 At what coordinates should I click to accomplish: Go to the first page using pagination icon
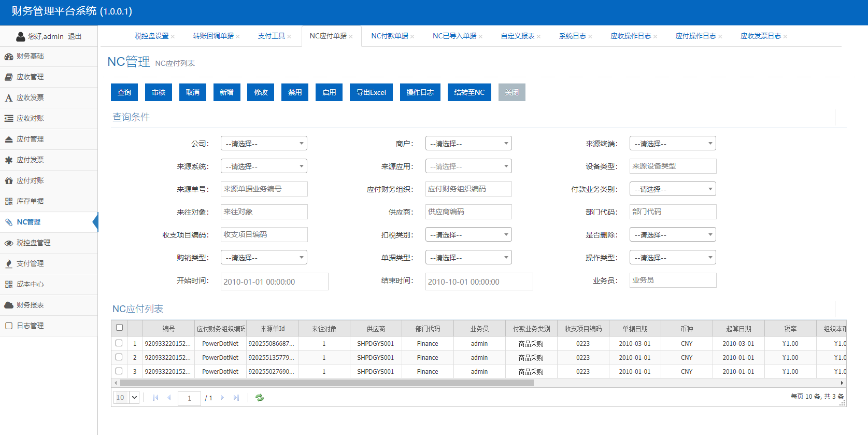pyautogui.click(x=155, y=398)
